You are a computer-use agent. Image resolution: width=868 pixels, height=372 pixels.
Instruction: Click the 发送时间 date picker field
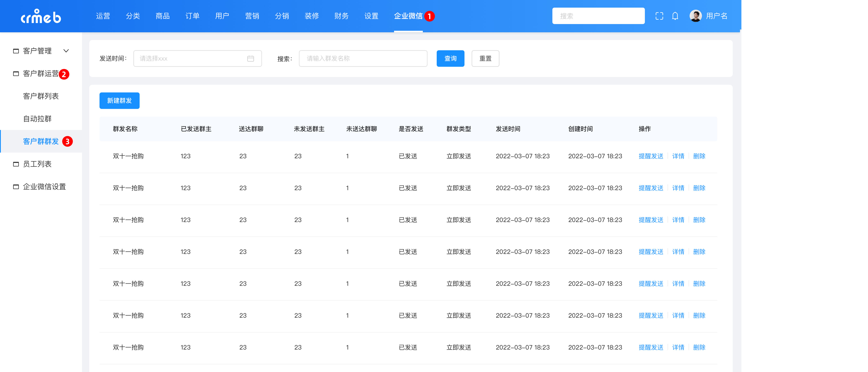click(x=197, y=59)
